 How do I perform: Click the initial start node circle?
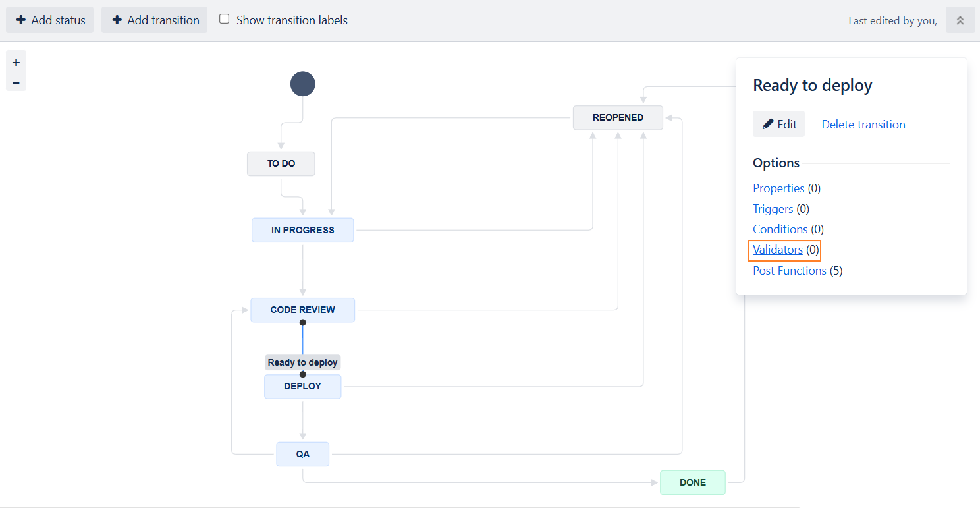[303, 84]
